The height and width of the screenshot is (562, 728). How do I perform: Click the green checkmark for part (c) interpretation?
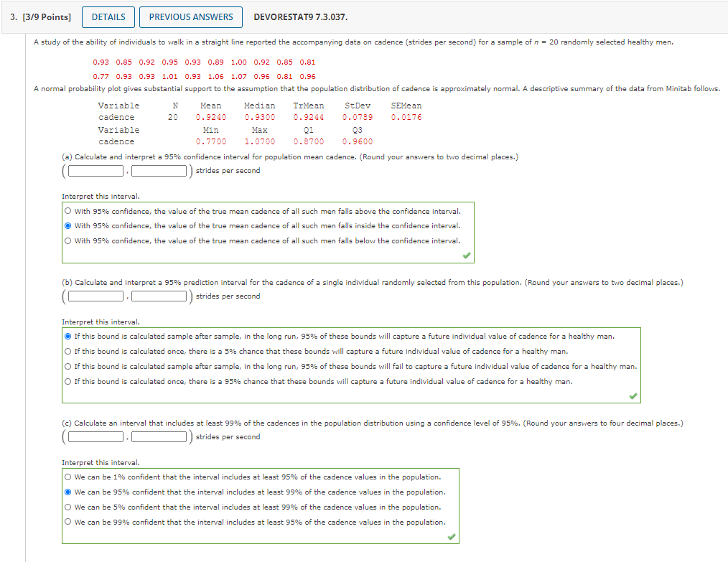point(450,536)
